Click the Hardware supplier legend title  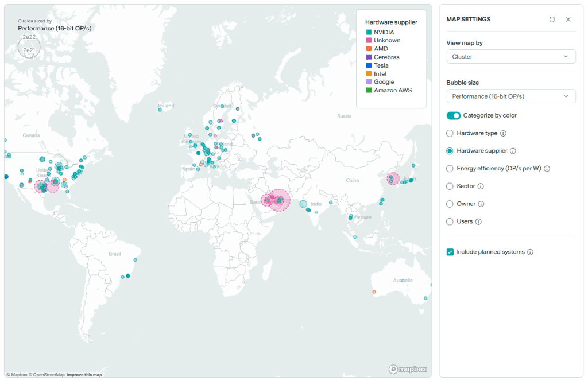tap(391, 22)
